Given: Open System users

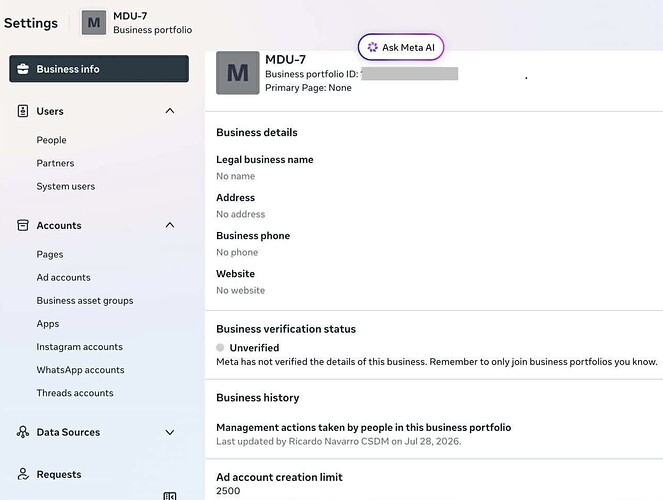Looking at the screenshot, I should tap(66, 186).
